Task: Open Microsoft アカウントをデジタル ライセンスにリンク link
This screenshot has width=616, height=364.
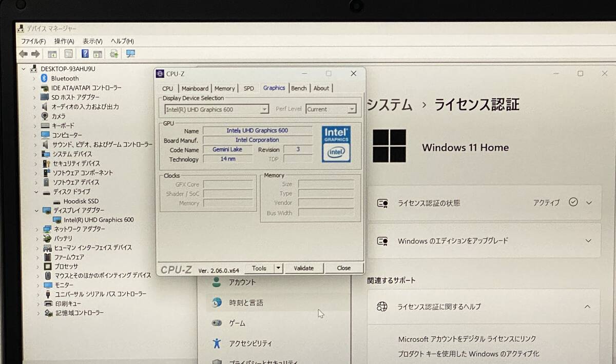Action: (467, 339)
